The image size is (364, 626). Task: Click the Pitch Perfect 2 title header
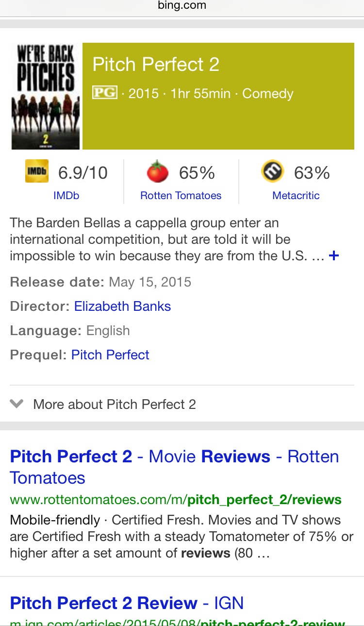(156, 65)
